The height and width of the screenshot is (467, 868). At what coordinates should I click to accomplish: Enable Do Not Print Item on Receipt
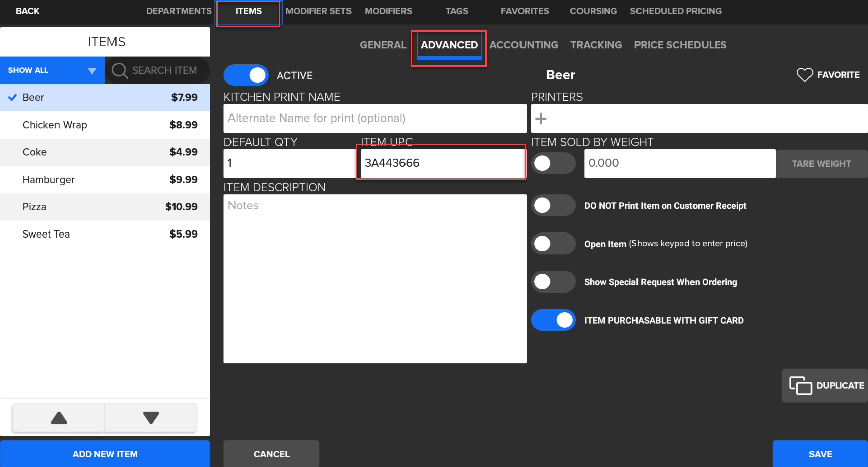[x=553, y=206]
